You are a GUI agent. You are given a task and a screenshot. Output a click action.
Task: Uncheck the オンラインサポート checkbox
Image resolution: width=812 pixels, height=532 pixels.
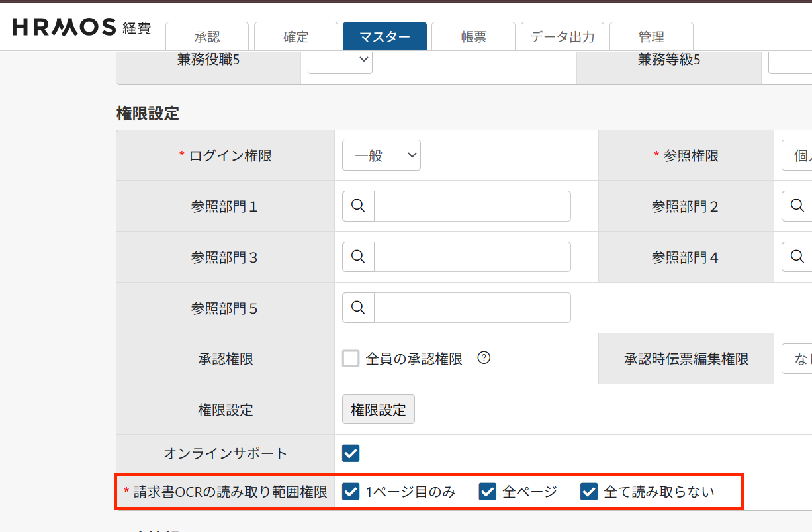click(x=351, y=453)
